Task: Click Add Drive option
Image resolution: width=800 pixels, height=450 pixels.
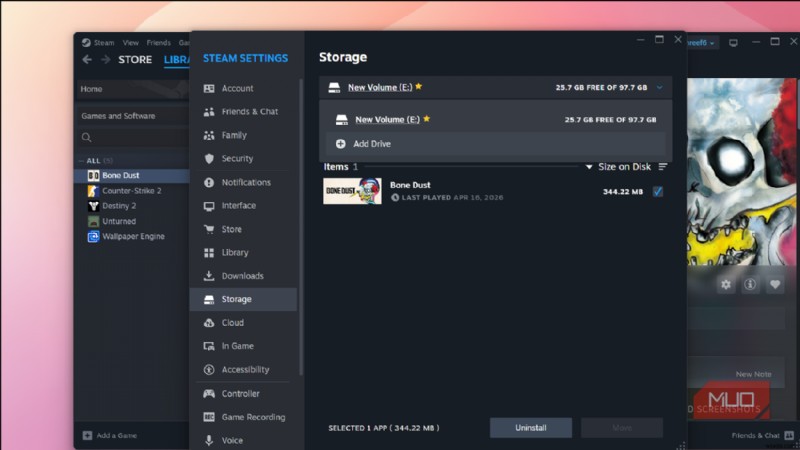Action: (x=495, y=144)
